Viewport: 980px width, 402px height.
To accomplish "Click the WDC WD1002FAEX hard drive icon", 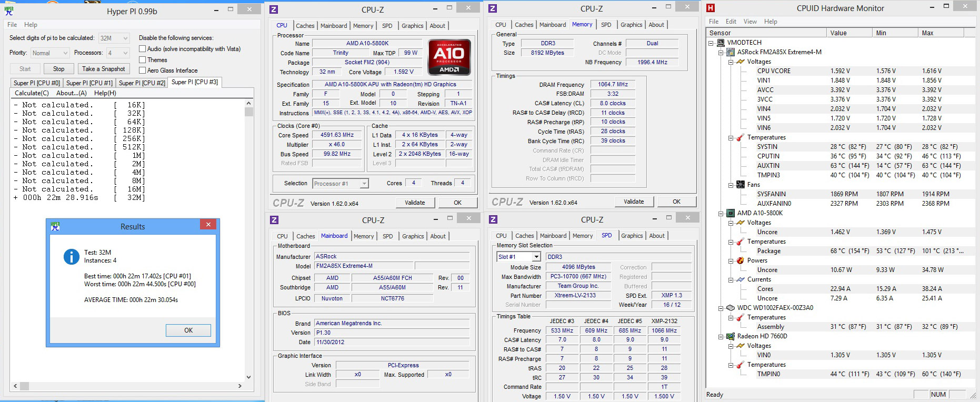I will click(731, 308).
